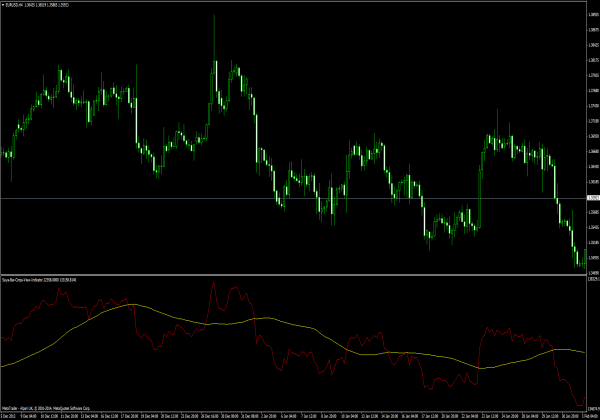Image resolution: width=600 pixels, height=420 pixels.
Task: Click the main chart's right price scale
Action: click(593, 138)
